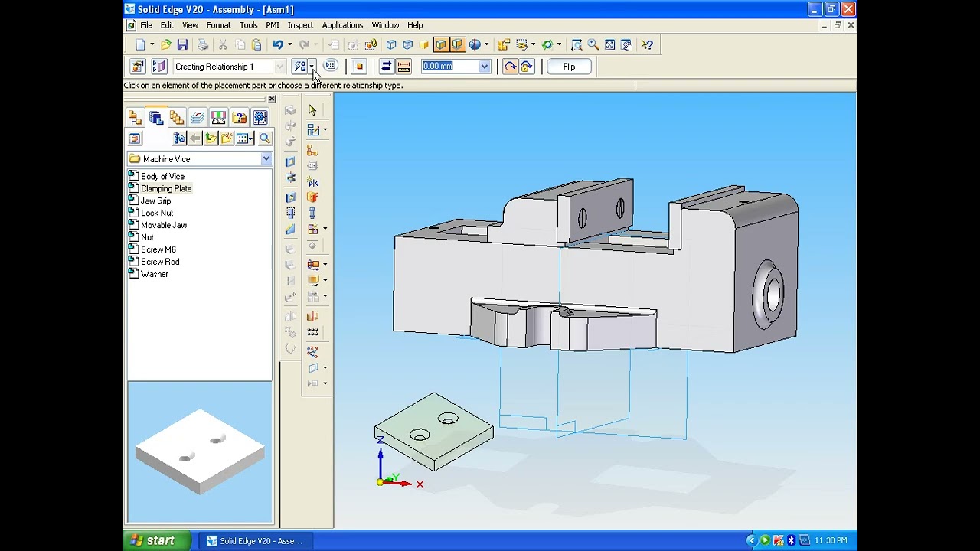Viewport: 980px width, 551px height.
Task: Open the Edit menu
Action: click(x=167, y=25)
